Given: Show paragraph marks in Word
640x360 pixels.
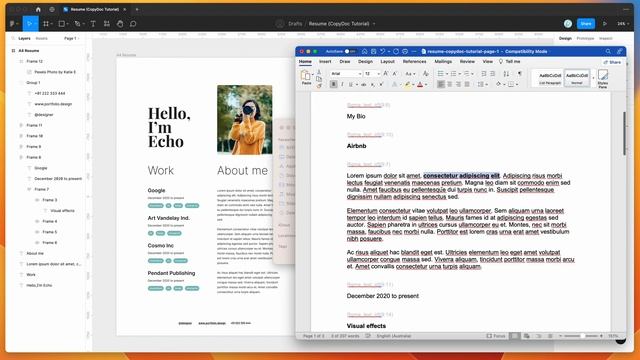Looking at the screenshot, I should [520, 73].
